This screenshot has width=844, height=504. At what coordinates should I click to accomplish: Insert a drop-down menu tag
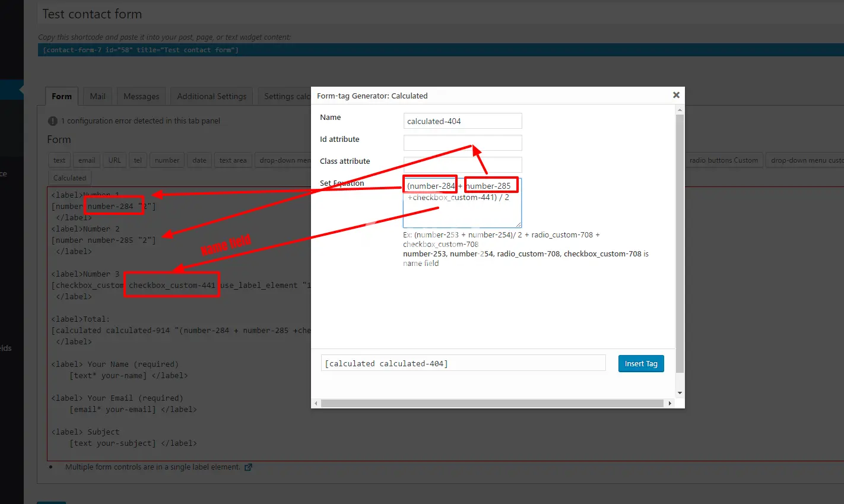(285, 160)
